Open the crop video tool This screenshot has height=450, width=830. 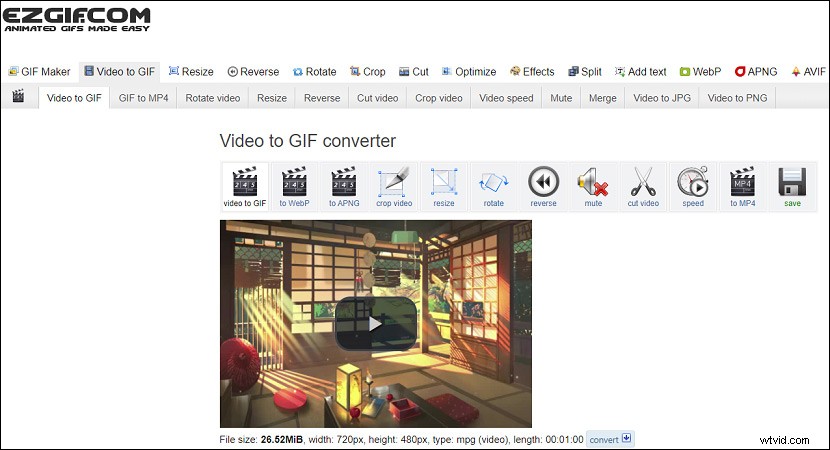[394, 187]
